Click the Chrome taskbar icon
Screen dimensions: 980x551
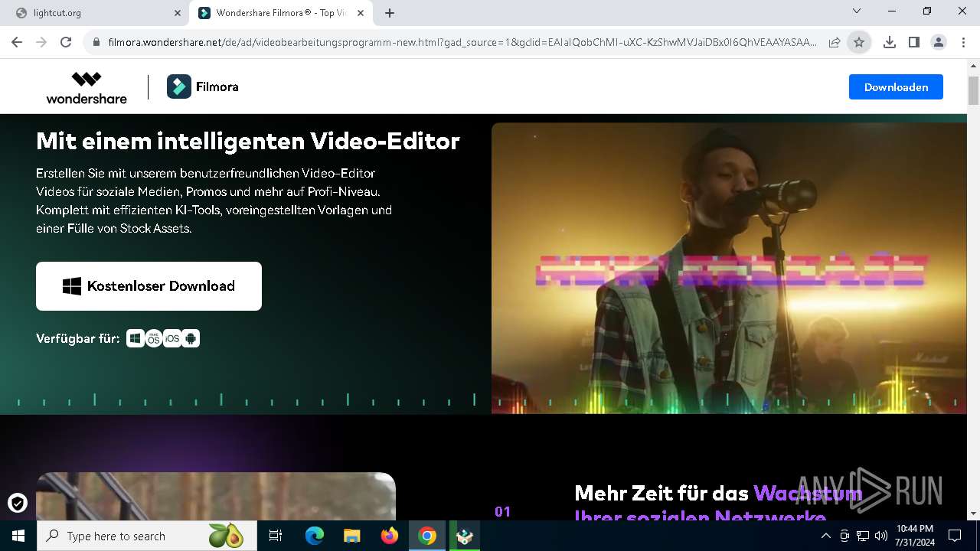(427, 536)
